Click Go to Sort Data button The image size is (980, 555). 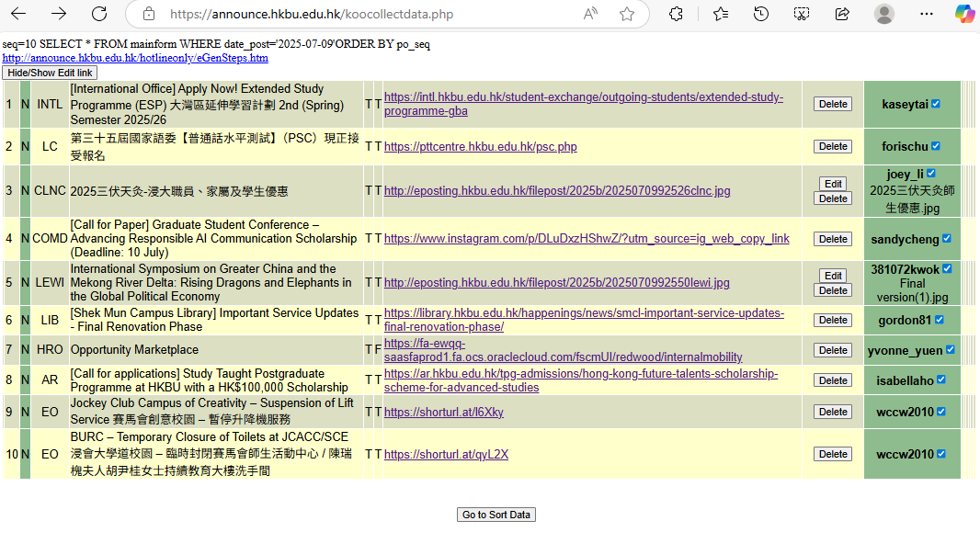(x=496, y=515)
